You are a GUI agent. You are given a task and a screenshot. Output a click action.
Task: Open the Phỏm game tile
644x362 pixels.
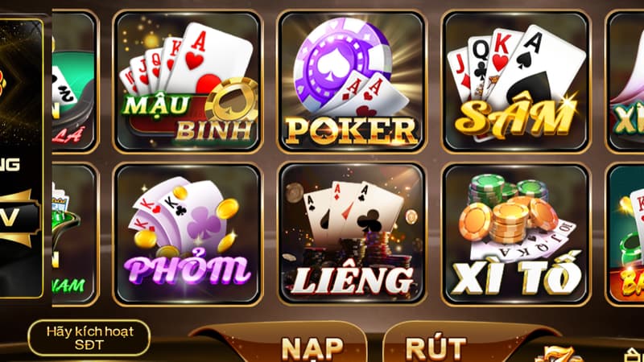(x=188, y=234)
